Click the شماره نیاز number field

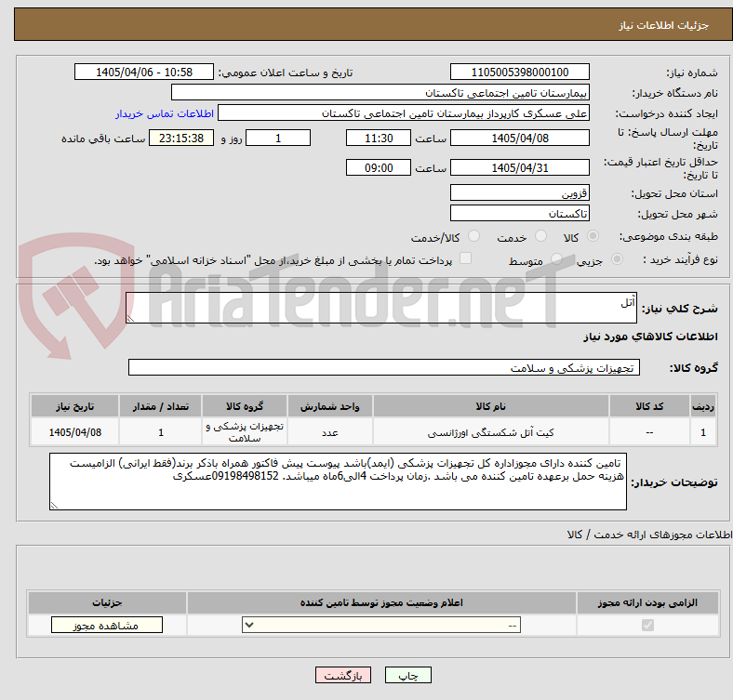click(x=519, y=72)
